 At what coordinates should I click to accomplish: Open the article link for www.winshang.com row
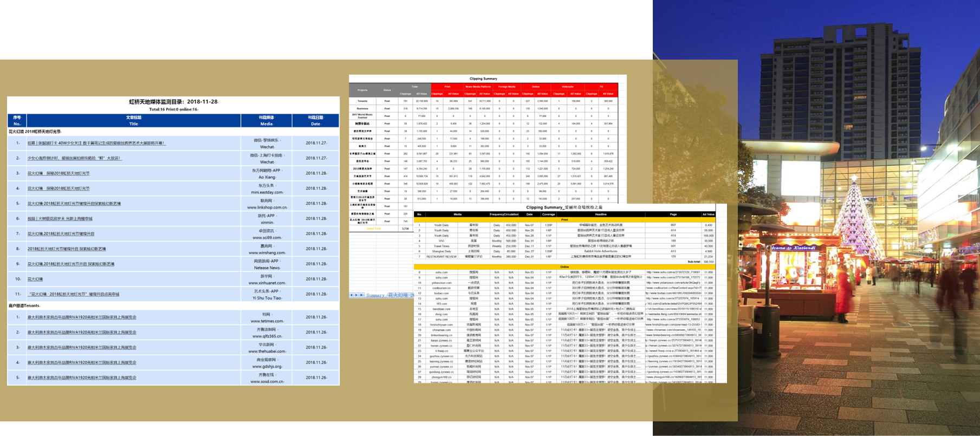coord(67,249)
